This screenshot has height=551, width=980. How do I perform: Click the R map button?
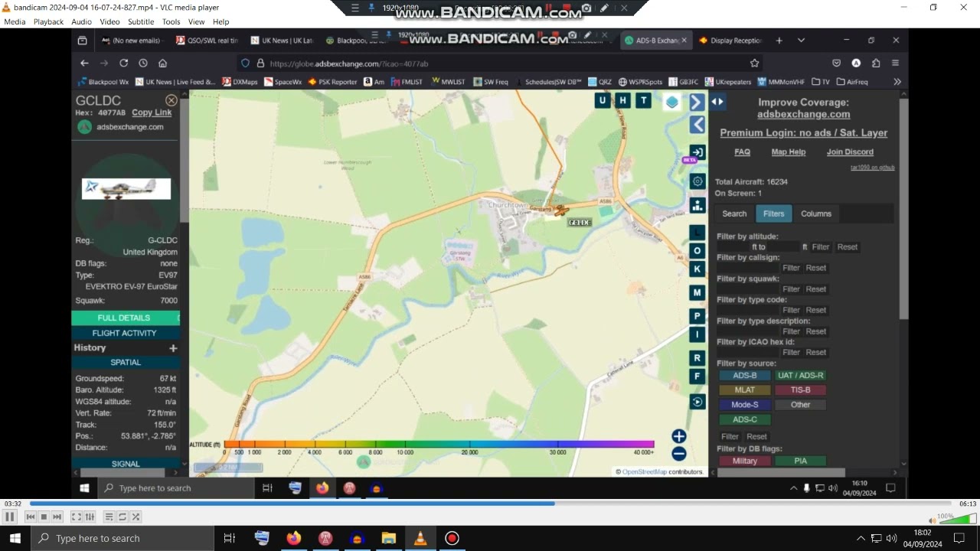click(697, 358)
